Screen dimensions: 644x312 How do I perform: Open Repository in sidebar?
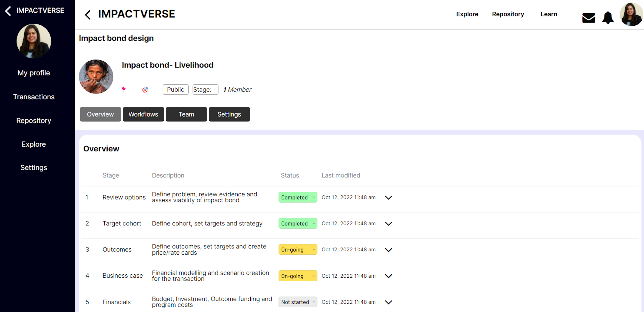(x=34, y=120)
